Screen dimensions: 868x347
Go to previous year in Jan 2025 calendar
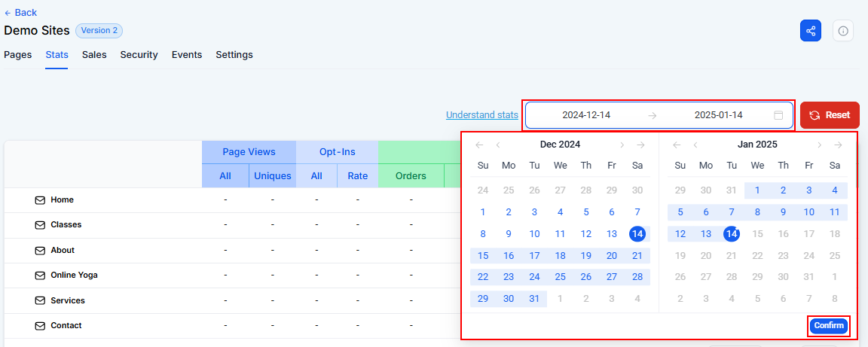677,145
